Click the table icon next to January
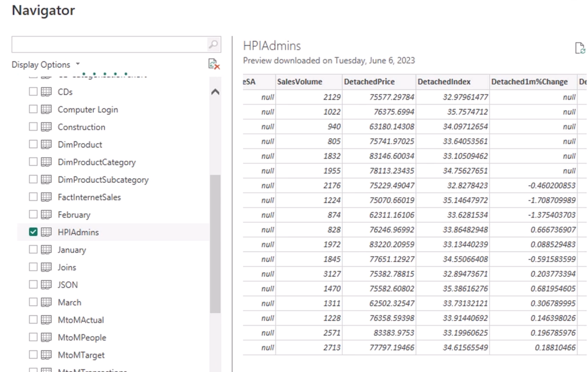 46,250
